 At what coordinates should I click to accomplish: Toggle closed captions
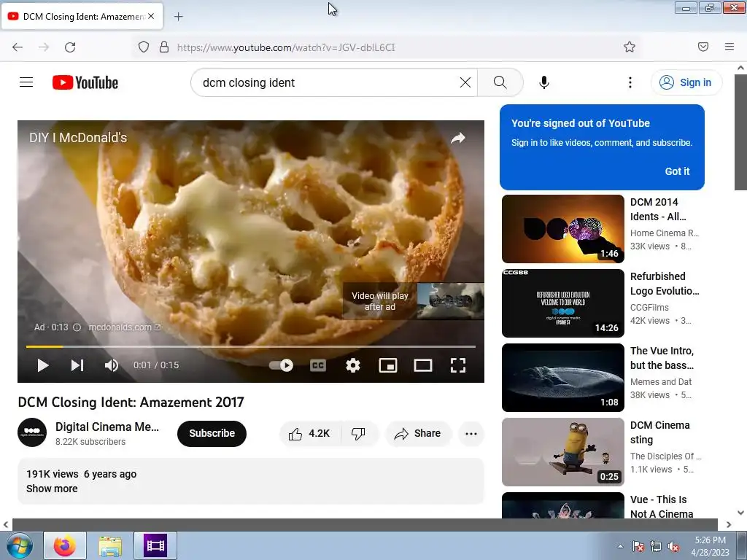click(318, 365)
